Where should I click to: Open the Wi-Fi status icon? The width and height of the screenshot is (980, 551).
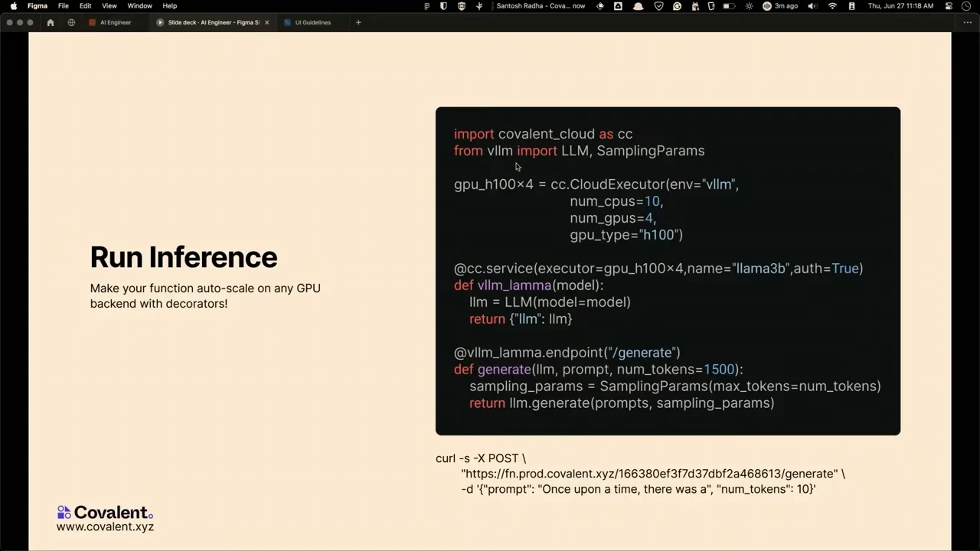(x=832, y=6)
